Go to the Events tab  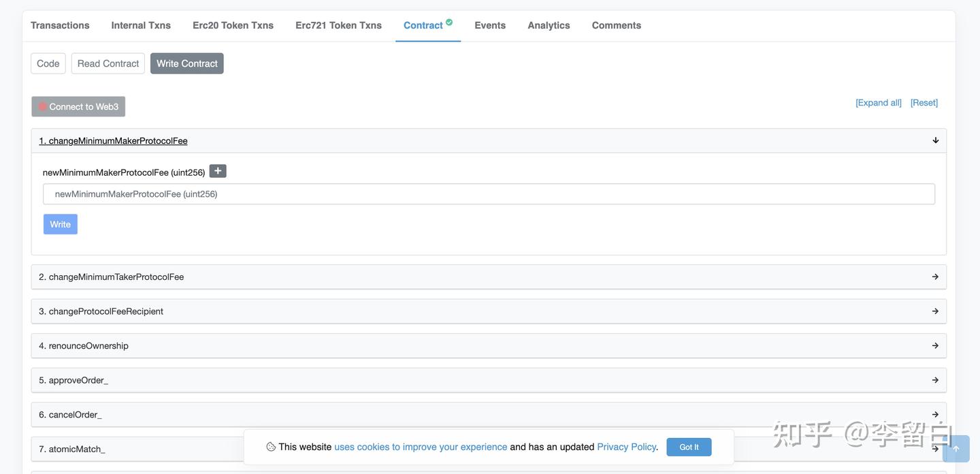(x=490, y=25)
